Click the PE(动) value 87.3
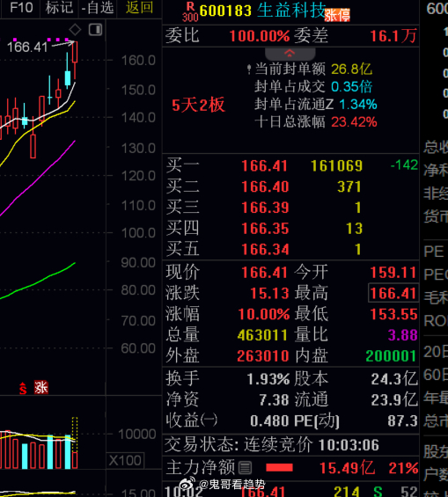The width and height of the screenshot is (448, 497). (402, 421)
